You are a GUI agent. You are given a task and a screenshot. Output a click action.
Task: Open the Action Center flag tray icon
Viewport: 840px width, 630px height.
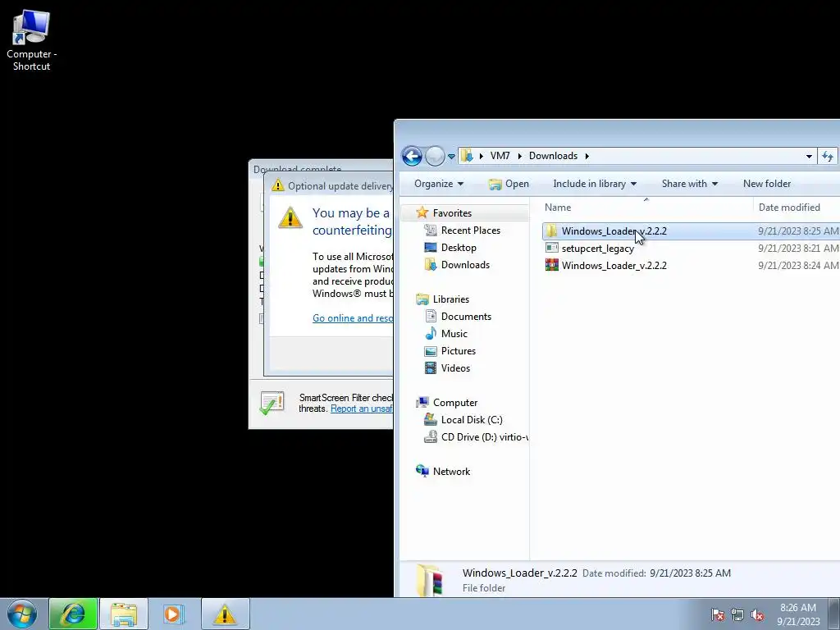tap(718, 614)
